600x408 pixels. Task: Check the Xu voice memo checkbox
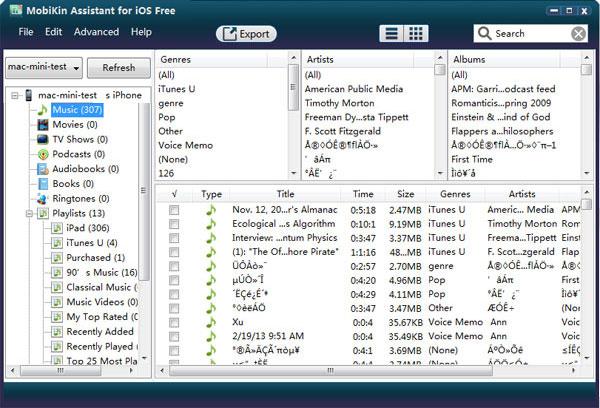click(x=174, y=322)
